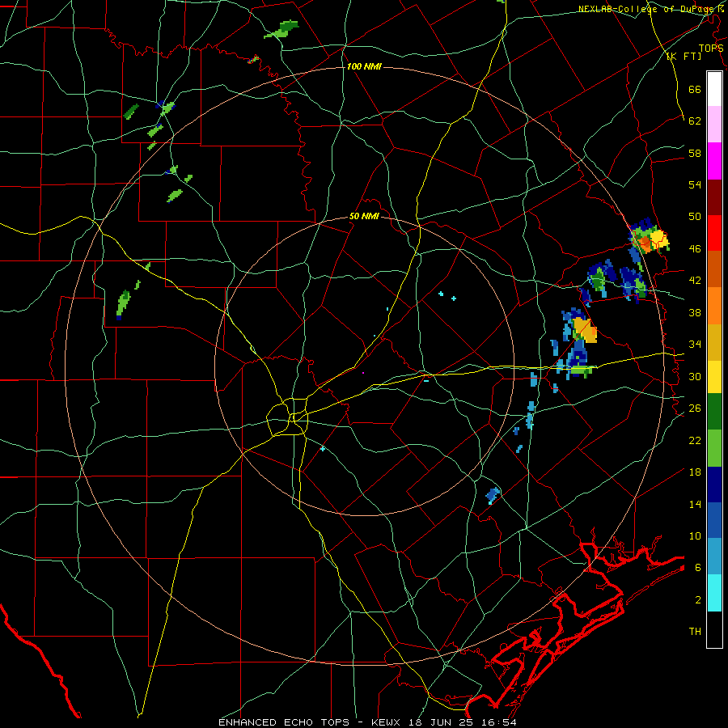728x728 pixels.
Task: Click the "TOPS" legend title
Action: 711,48
